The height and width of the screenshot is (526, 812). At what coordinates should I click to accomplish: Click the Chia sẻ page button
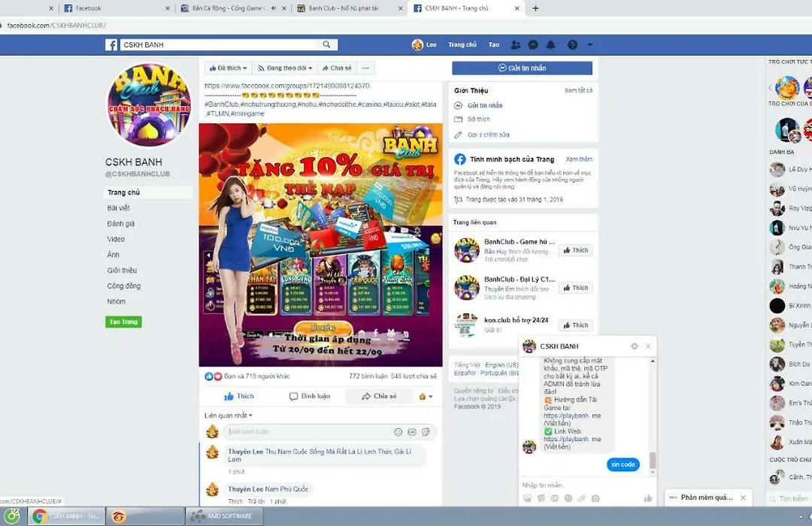click(x=337, y=68)
